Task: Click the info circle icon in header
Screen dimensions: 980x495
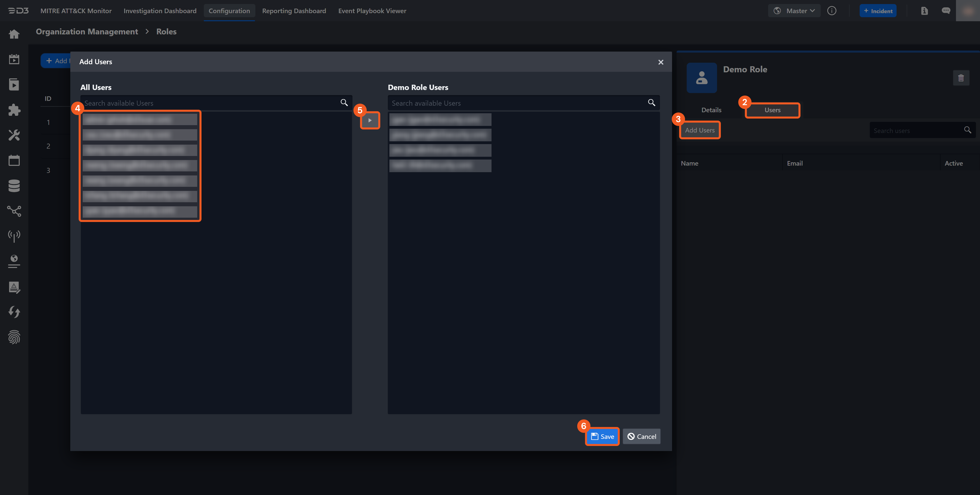Action: (832, 11)
